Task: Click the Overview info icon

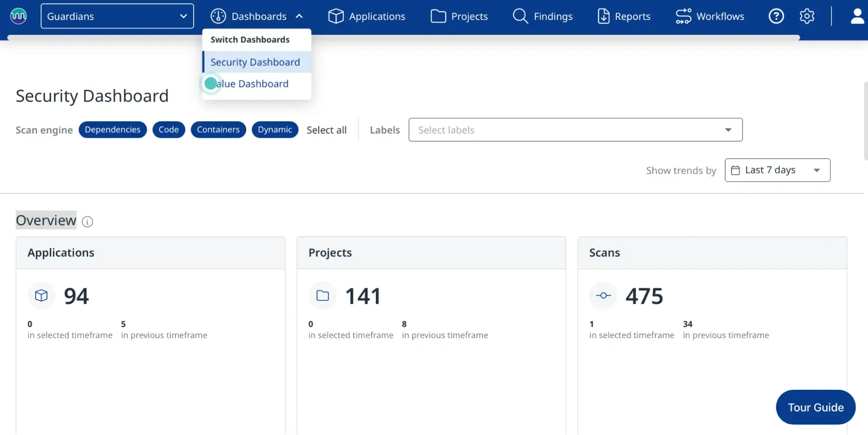Action: (x=87, y=222)
